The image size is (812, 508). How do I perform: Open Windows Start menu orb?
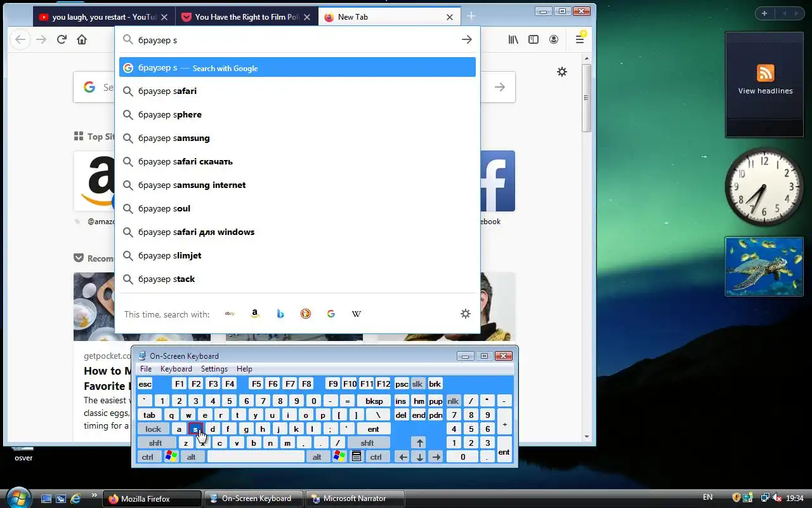click(x=17, y=497)
